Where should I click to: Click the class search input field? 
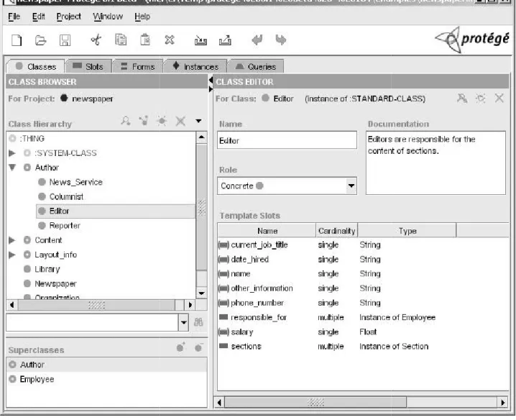93,322
